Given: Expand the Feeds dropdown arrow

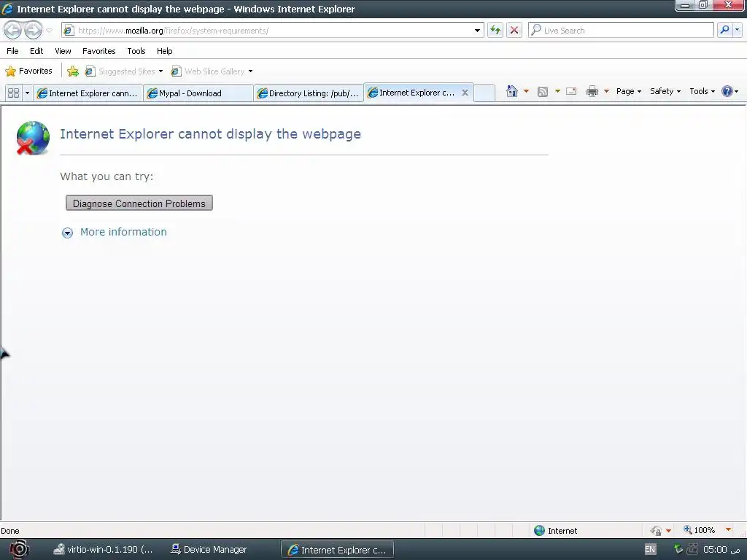Looking at the screenshot, I should [x=557, y=91].
